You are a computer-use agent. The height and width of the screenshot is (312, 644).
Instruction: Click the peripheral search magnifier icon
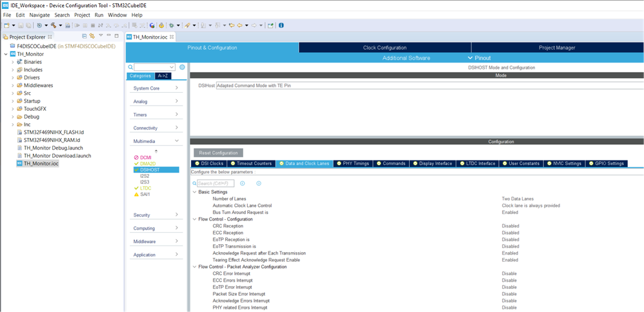pyautogui.click(x=130, y=67)
